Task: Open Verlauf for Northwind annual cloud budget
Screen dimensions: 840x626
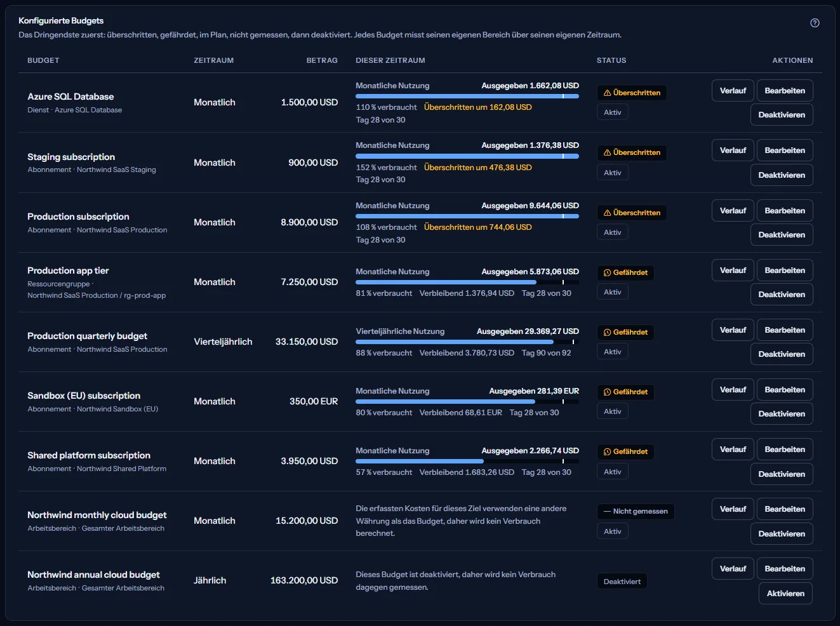Action: click(733, 569)
